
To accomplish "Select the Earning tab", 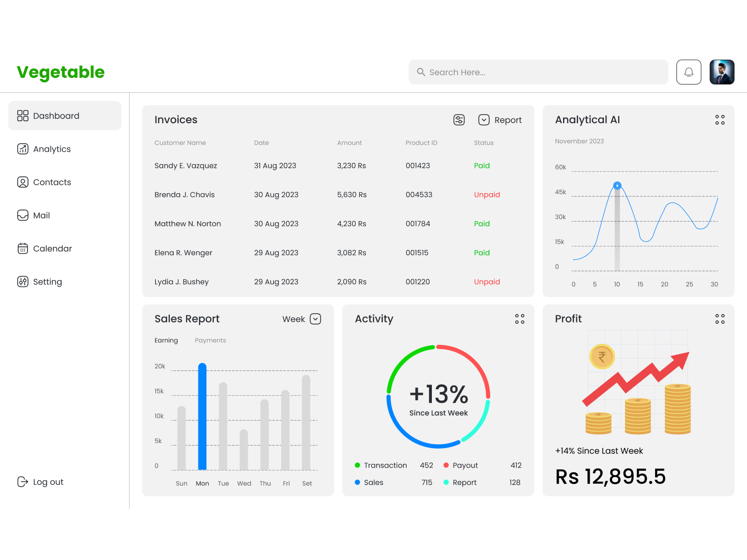I will tap(166, 340).
